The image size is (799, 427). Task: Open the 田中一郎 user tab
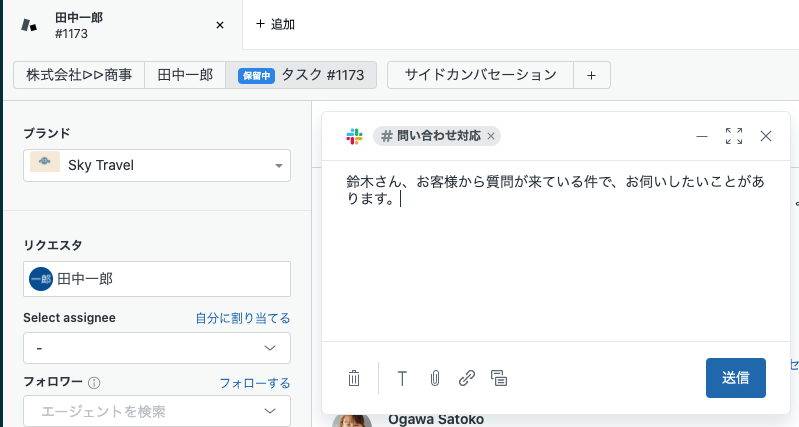click(x=185, y=75)
